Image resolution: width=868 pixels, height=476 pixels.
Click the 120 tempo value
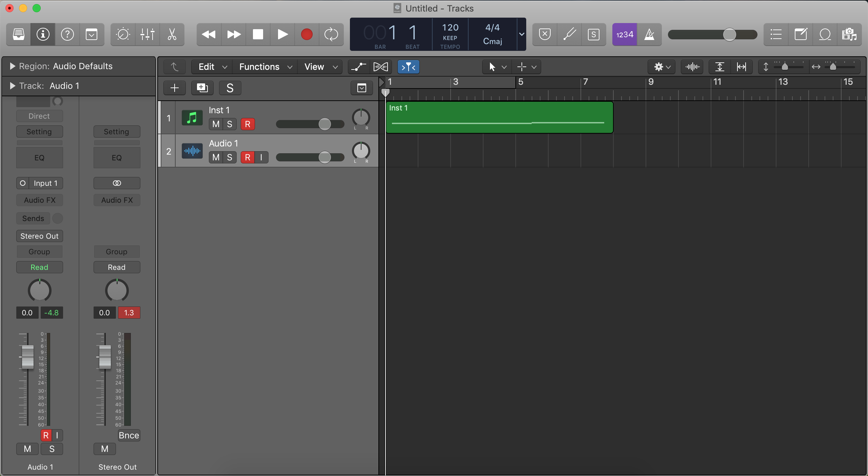(x=450, y=27)
